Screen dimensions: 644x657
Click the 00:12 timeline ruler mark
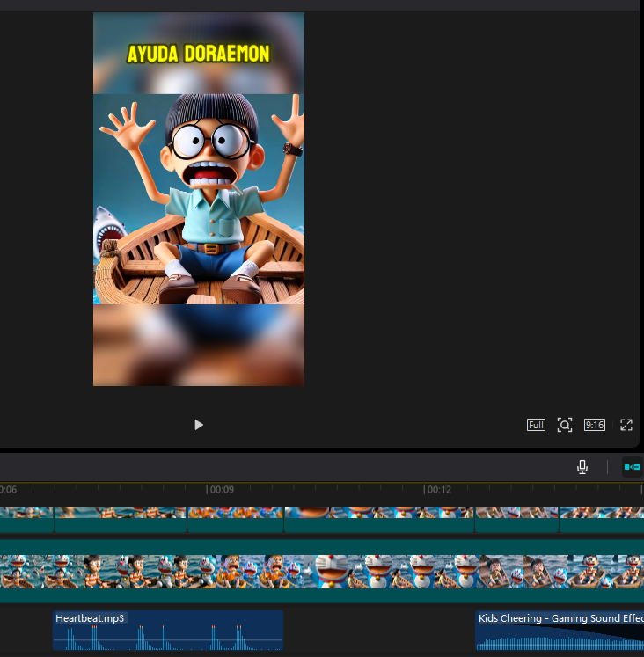click(x=439, y=489)
